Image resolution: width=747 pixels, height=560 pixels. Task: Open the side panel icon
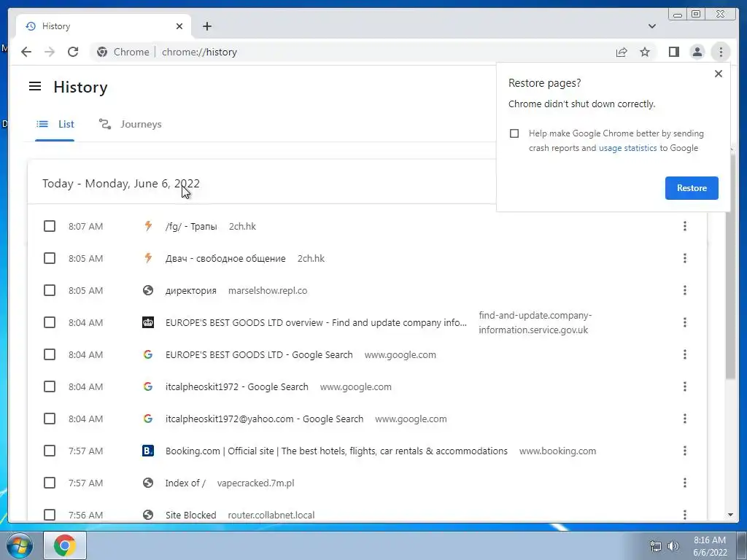[673, 52]
